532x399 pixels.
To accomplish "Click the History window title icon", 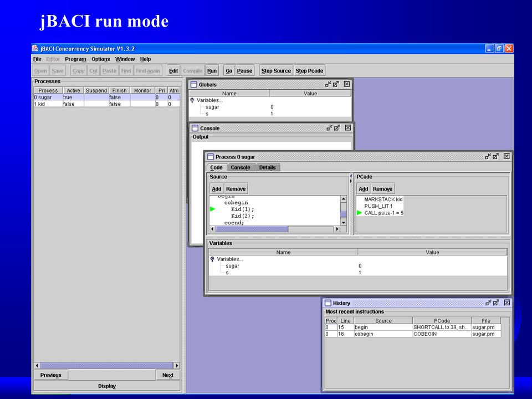I will click(x=328, y=303).
